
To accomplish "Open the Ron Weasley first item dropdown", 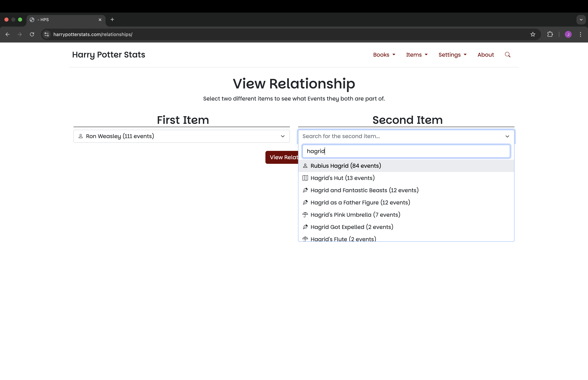I will (181, 136).
